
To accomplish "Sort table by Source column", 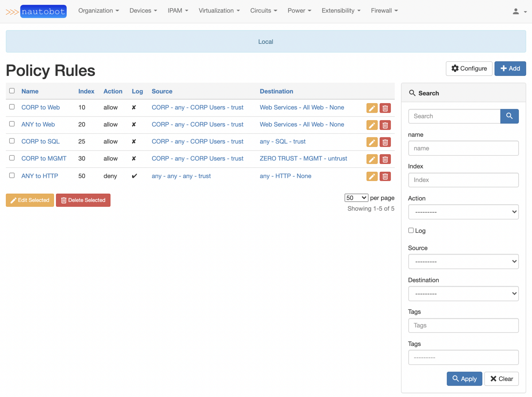I will 162,91.
